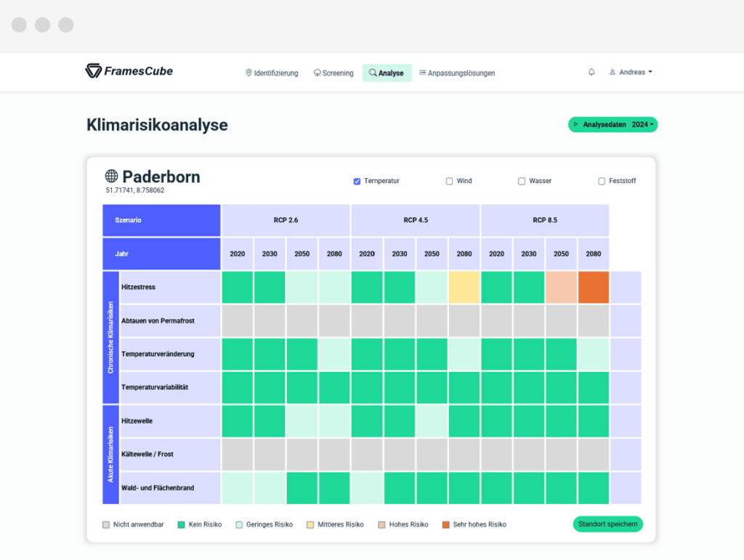
Task: Go to the Screening tab
Action: click(333, 73)
